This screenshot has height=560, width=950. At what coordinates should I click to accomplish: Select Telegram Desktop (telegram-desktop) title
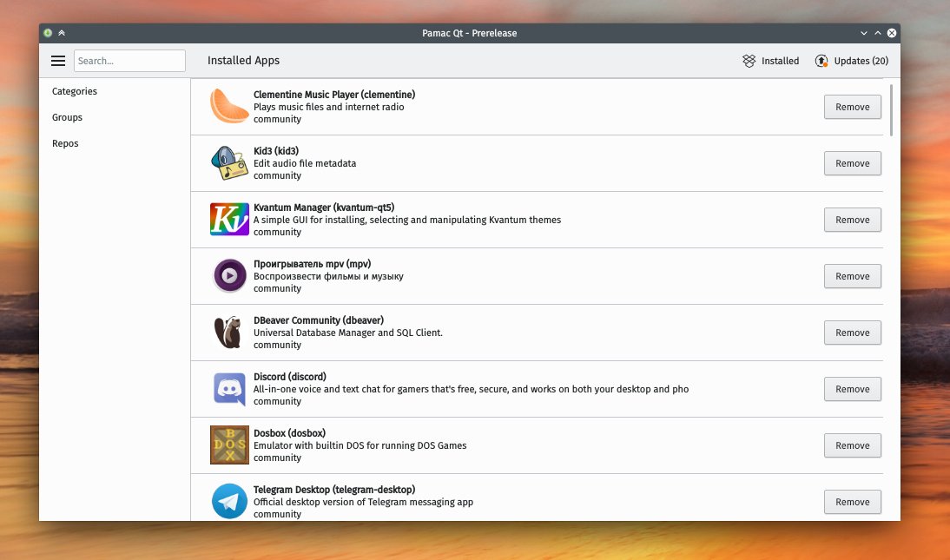point(334,489)
